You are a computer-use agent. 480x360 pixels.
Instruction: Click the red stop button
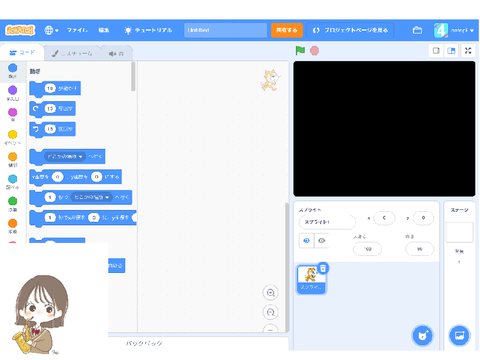click(x=314, y=51)
